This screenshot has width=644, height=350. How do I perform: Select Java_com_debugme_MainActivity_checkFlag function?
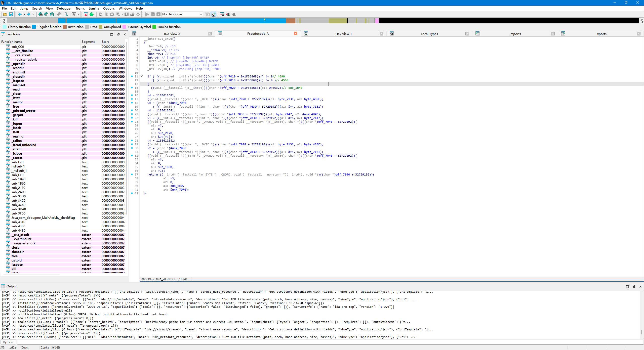click(x=43, y=218)
